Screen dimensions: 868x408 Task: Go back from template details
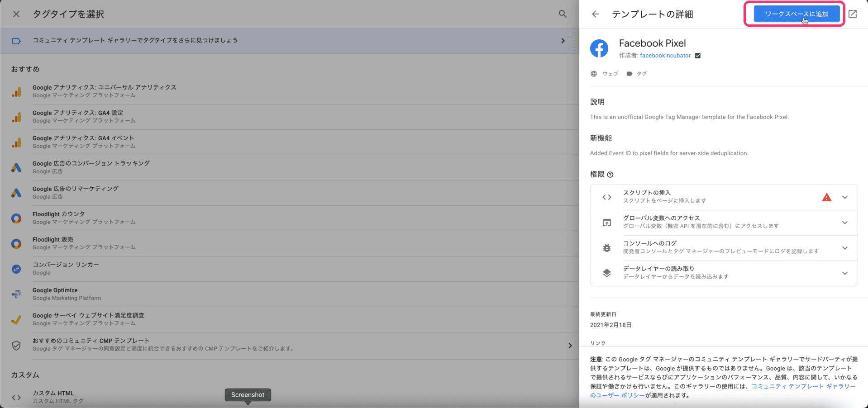point(596,14)
